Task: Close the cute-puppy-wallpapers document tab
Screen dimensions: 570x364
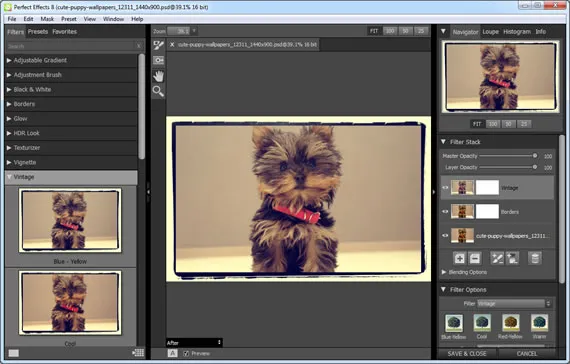Action: click(172, 44)
